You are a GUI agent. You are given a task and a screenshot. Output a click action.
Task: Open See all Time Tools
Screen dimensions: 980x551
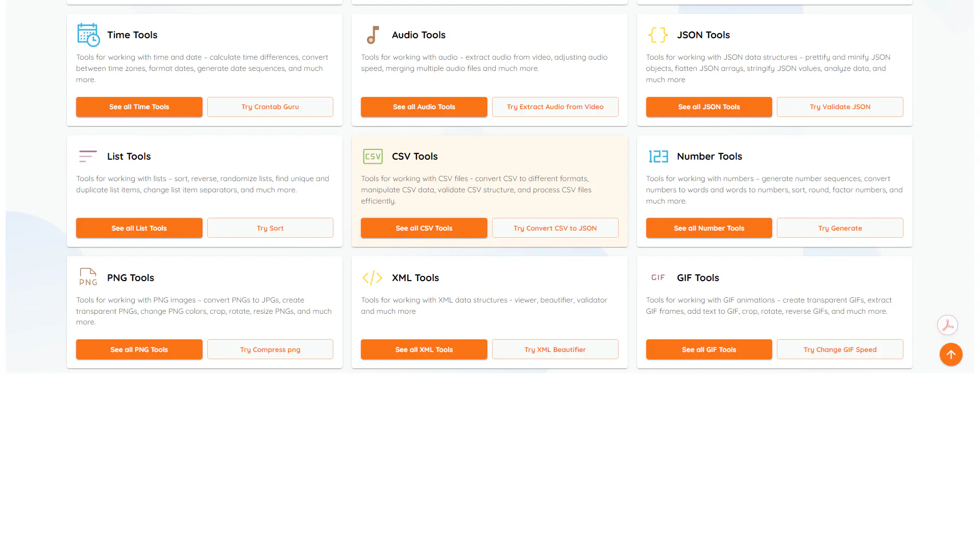click(139, 107)
